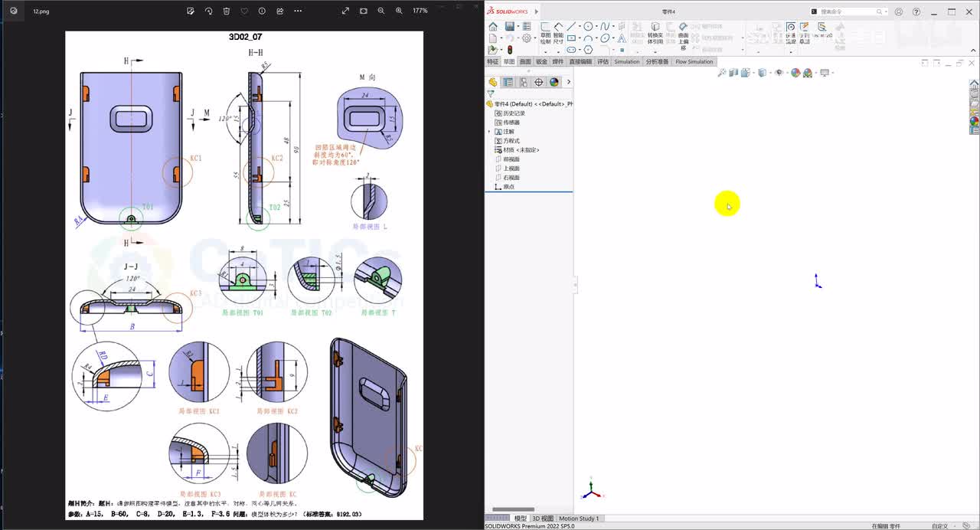Delete 12.png with the trash icon
This screenshot has width=980, height=530.
(227, 11)
